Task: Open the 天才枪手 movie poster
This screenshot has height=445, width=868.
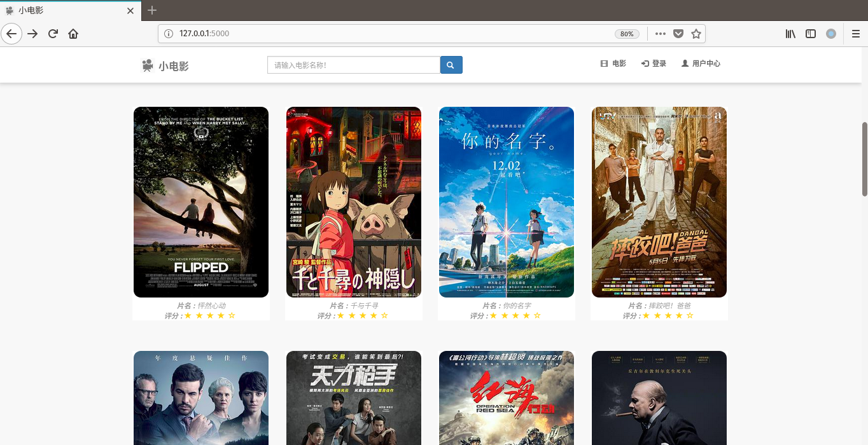Action: pyautogui.click(x=354, y=398)
